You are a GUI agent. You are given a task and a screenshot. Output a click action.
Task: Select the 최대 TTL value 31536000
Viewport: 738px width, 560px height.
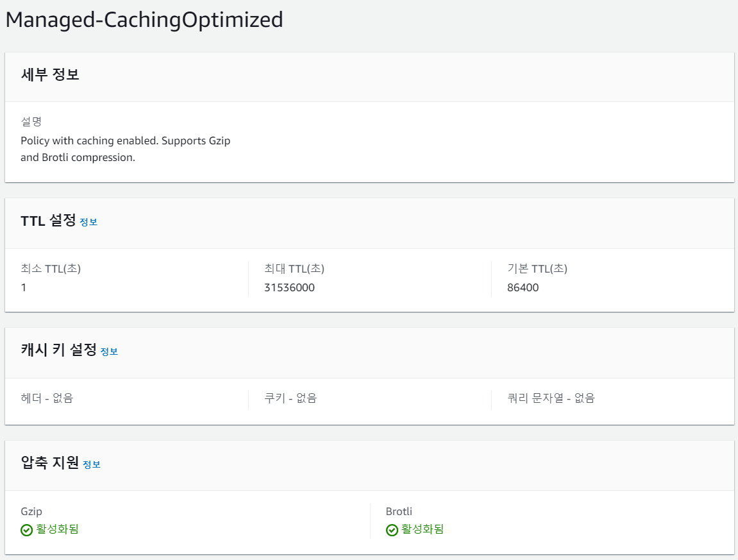[289, 287]
